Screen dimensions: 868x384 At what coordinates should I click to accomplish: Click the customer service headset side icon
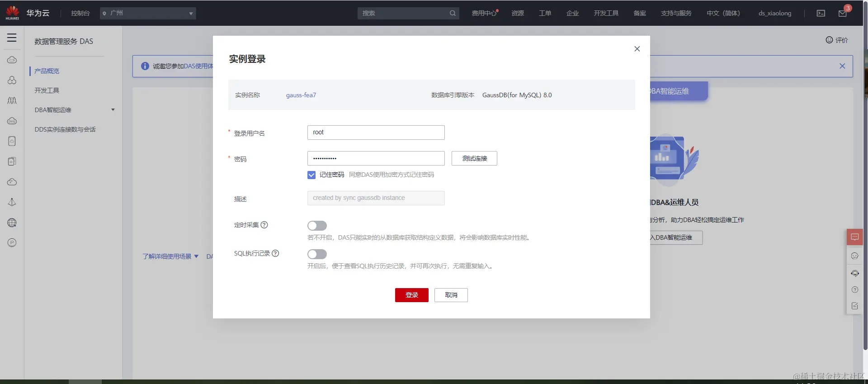855,273
